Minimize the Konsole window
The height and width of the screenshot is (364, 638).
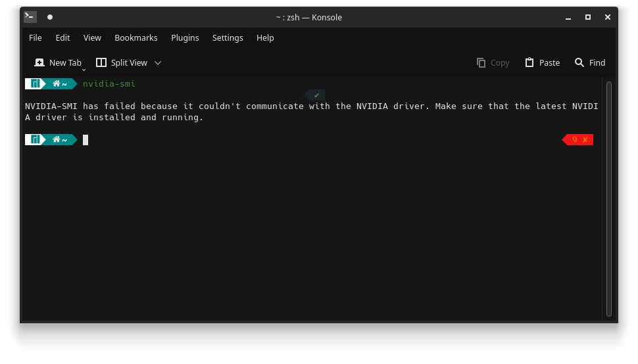(568, 17)
